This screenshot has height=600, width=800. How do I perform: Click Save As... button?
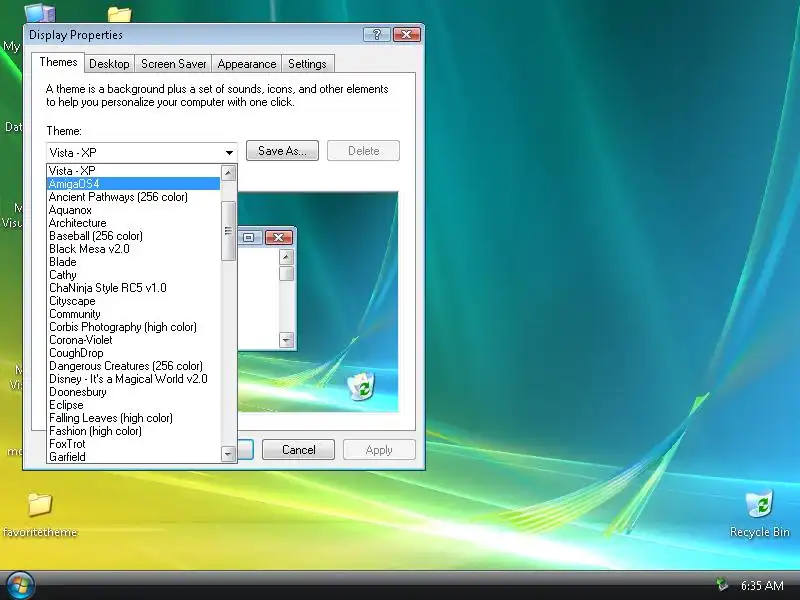[282, 151]
